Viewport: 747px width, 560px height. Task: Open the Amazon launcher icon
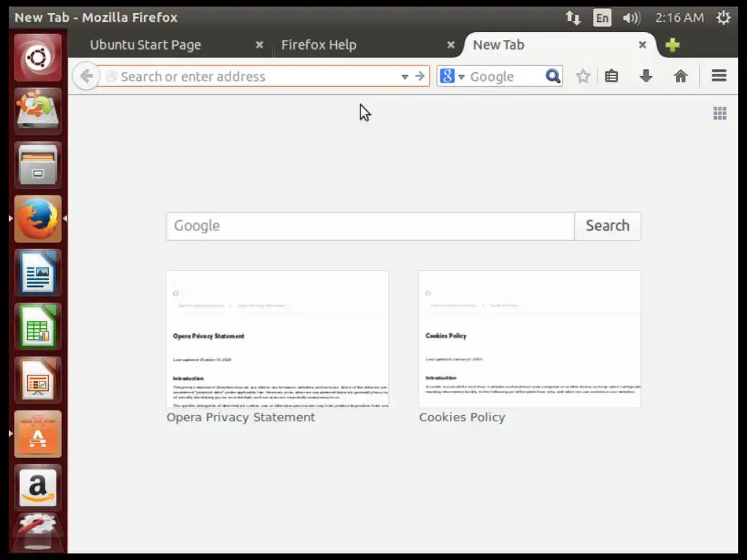[38, 488]
